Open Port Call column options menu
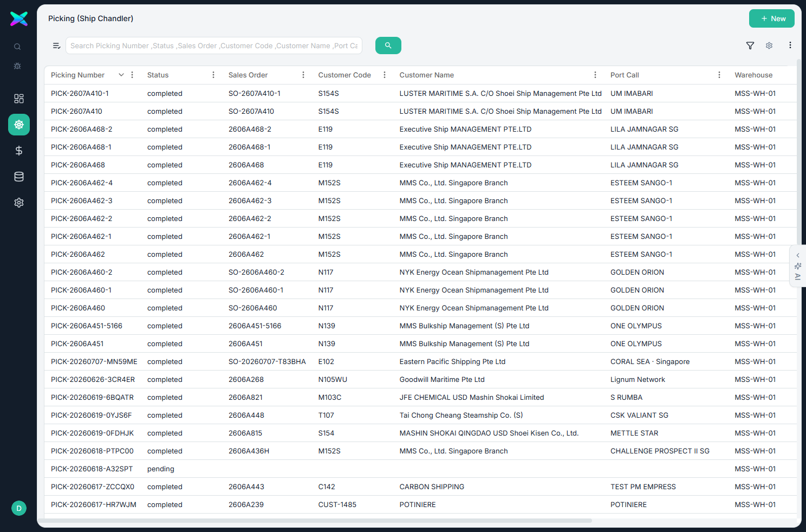 click(719, 75)
